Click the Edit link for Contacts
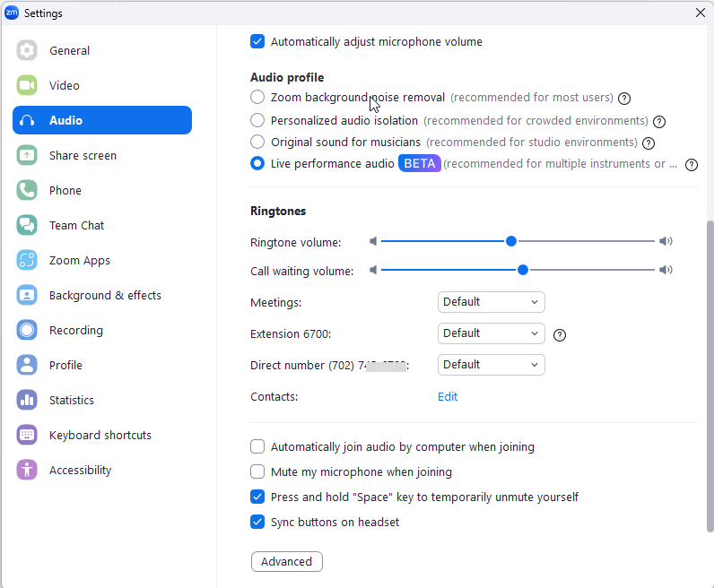This screenshot has width=714, height=588. click(448, 396)
